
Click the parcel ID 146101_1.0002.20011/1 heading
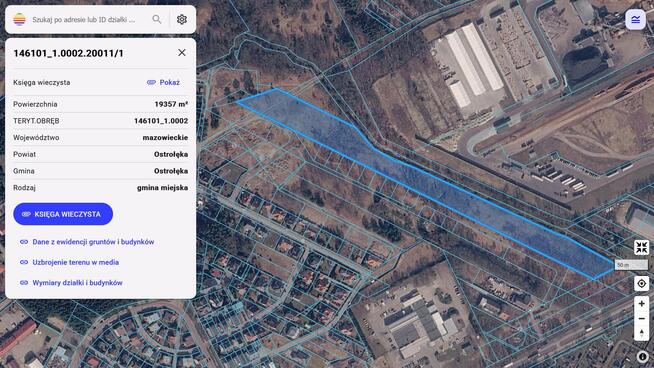pyautogui.click(x=68, y=53)
